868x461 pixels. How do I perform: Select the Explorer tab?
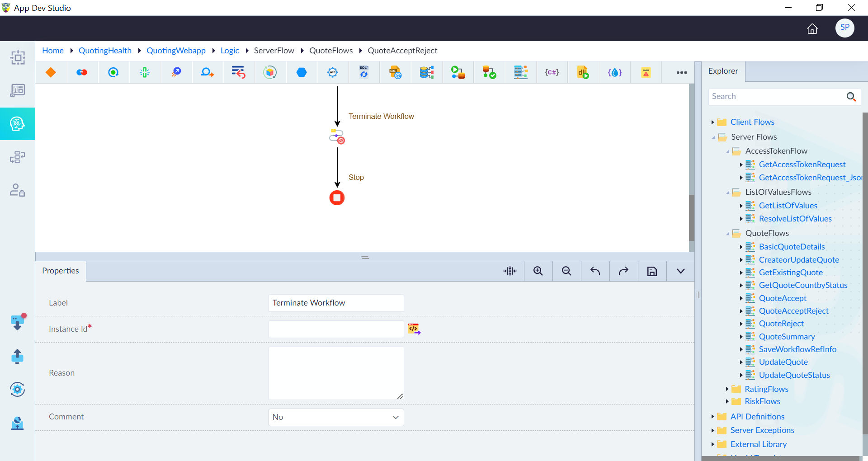[723, 71]
